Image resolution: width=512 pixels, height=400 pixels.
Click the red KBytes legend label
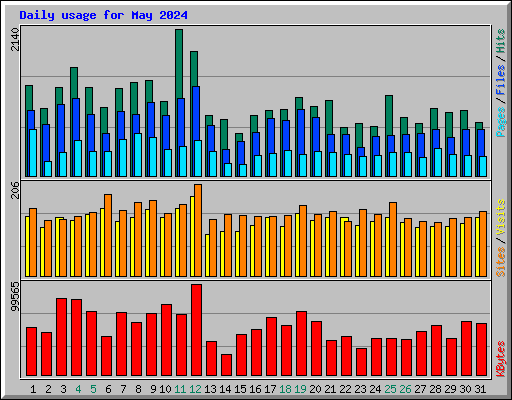[501, 359]
